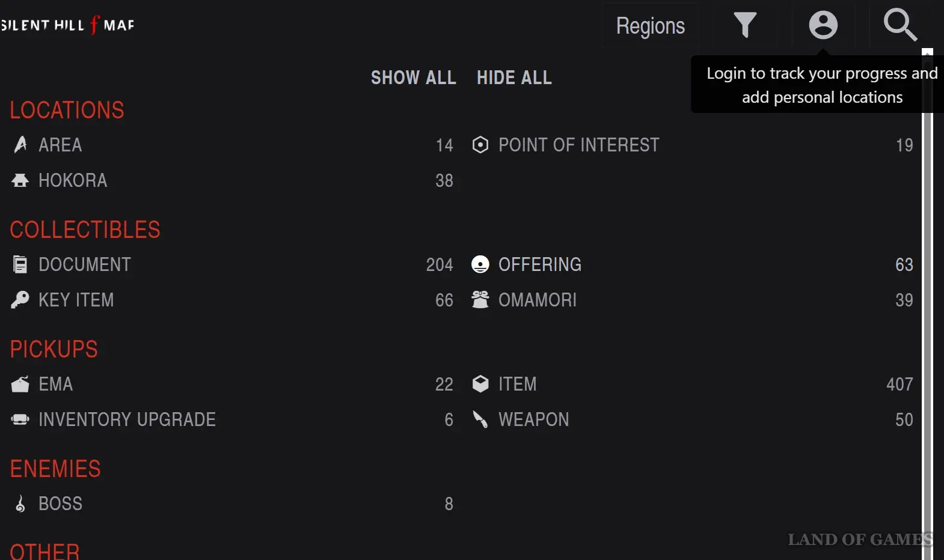
Task: Toggle Inventory Upgrade markers
Action: tap(127, 419)
